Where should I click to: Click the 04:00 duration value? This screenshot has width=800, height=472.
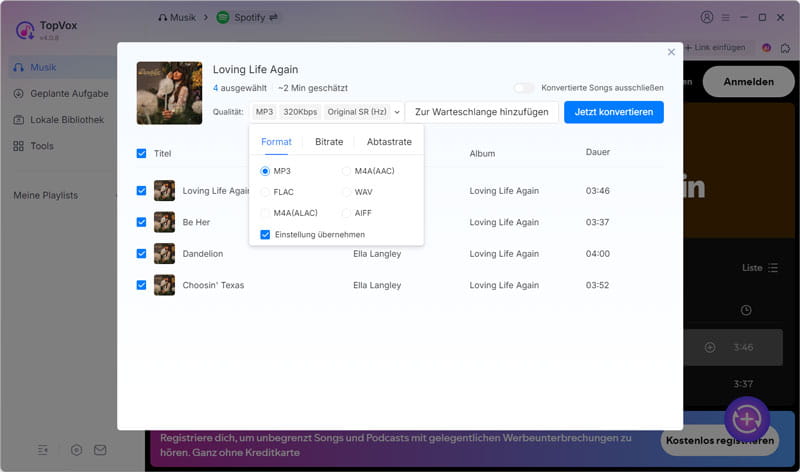pyautogui.click(x=597, y=254)
